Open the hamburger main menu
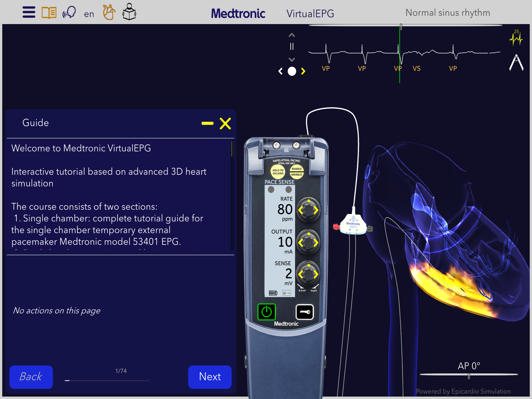The width and height of the screenshot is (532, 399). click(29, 12)
